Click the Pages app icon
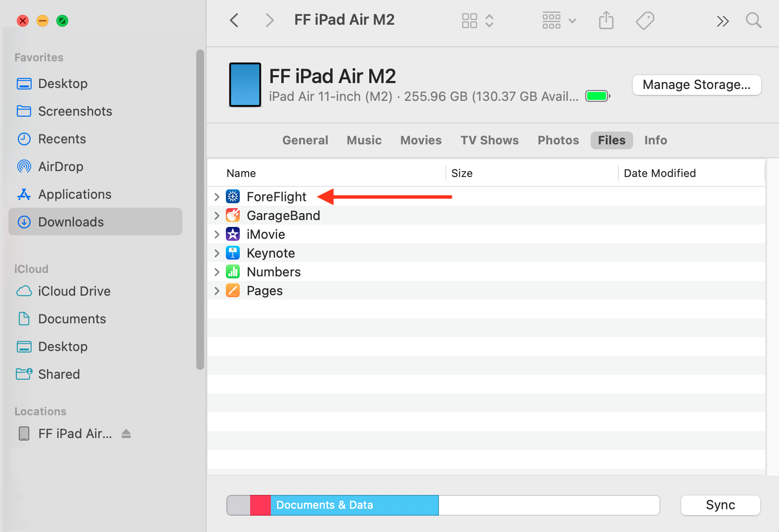Viewport: 779px width, 532px height. (233, 290)
